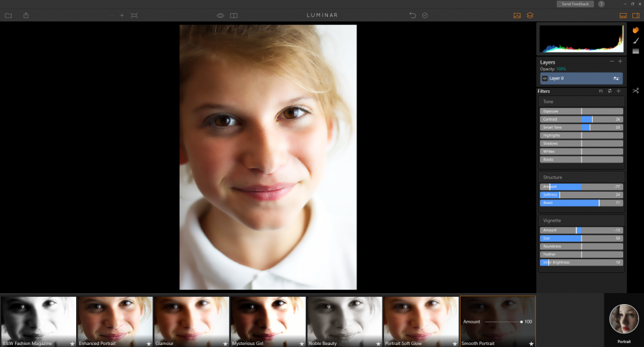This screenshot has width=644, height=347.
Task: Apply the Glamour preset
Action: [x=191, y=322]
